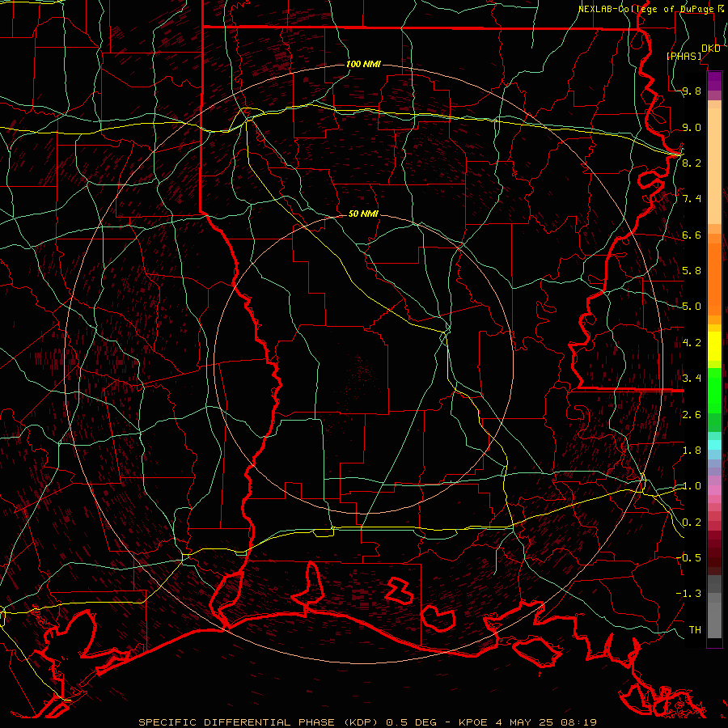
Task: Click the purple top color scale segment
Action: (x=714, y=81)
